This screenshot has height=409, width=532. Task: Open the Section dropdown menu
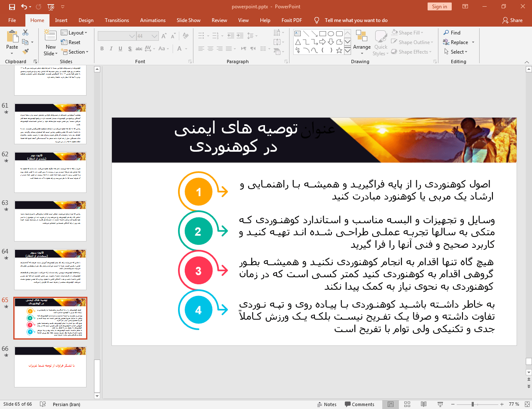click(x=75, y=52)
